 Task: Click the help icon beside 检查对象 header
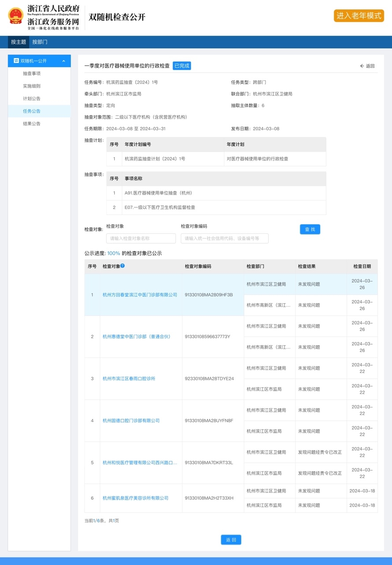coord(123,266)
